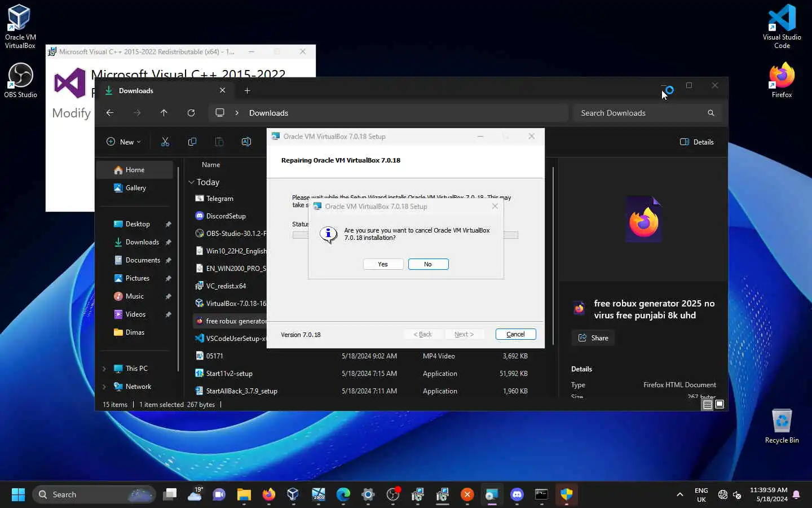812x508 pixels.
Task: Click Cancel in VirtualBox Setup wizard
Action: point(515,334)
